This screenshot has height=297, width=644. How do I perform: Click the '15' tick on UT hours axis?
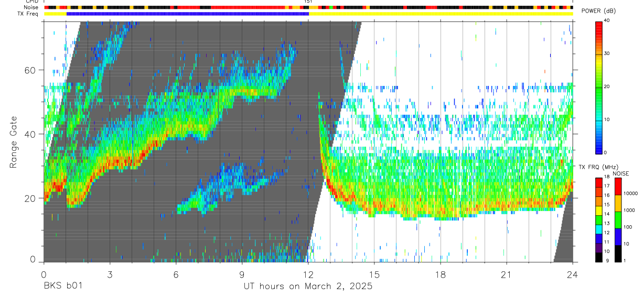[374, 274]
